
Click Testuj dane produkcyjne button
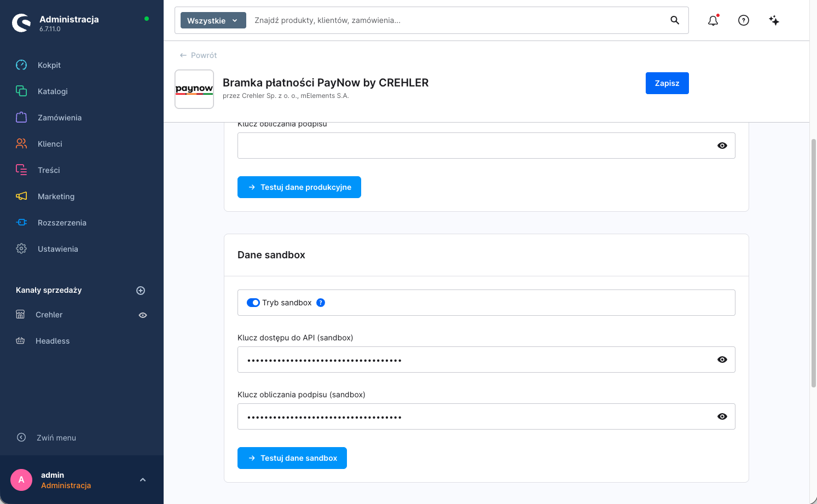299,187
